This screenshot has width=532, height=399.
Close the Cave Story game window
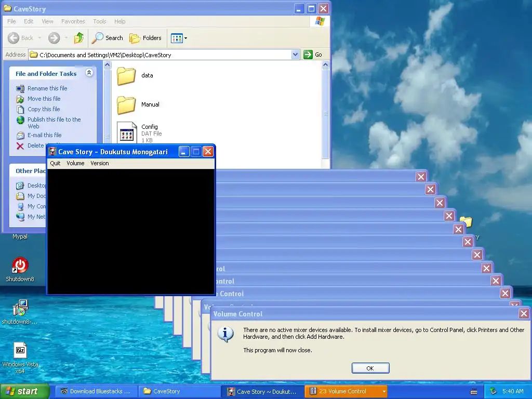tap(208, 152)
